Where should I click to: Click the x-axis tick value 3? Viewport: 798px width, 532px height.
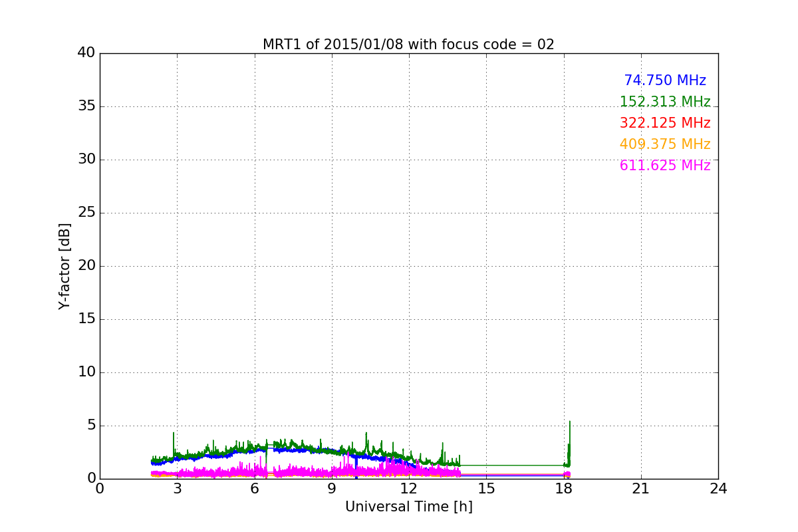177,489
